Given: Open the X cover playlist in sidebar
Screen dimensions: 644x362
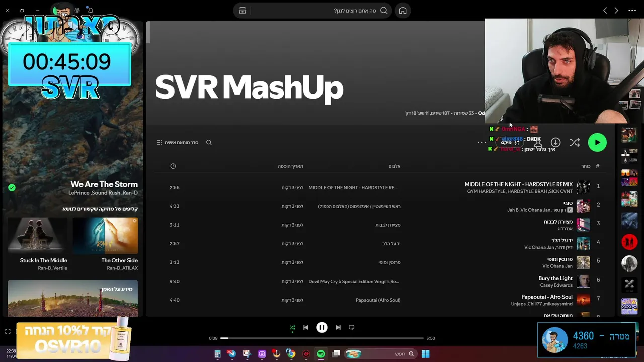Looking at the screenshot, I should click(x=629, y=285).
